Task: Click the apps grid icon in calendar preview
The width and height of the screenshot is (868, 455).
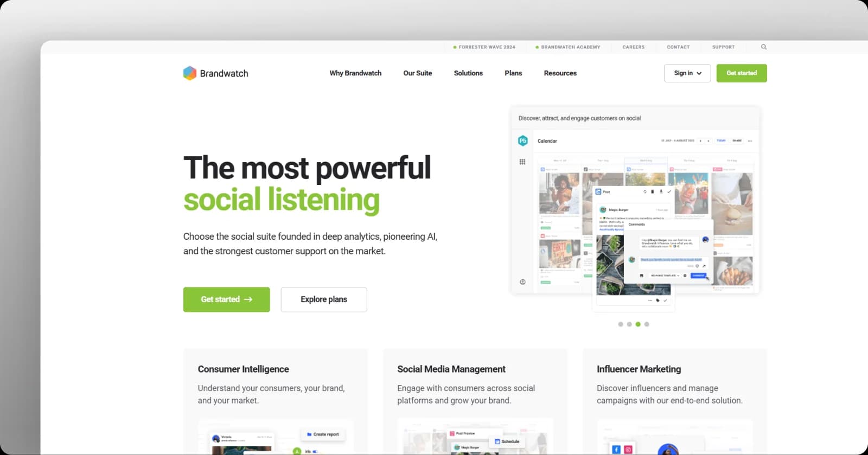Action: (x=522, y=162)
